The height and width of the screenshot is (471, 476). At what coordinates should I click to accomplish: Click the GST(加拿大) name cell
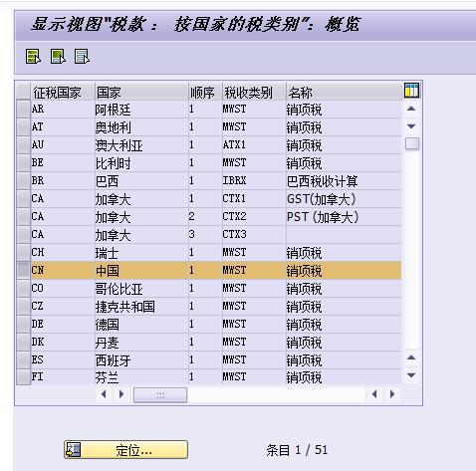click(x=344, y=199)
